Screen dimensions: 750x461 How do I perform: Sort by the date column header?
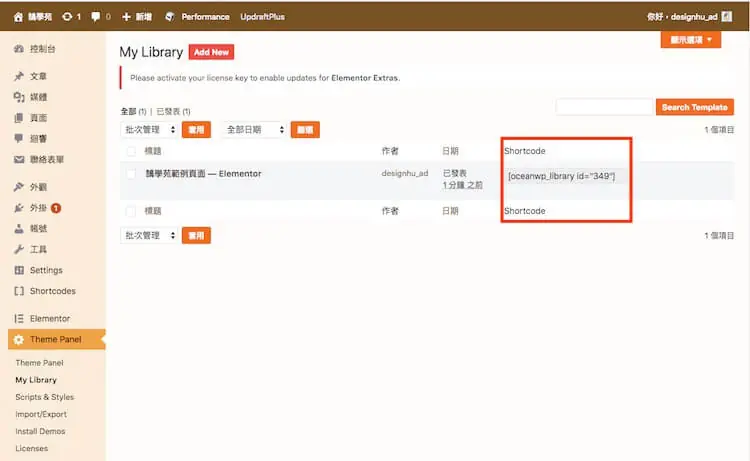pyautogui.click(x=450, y=151)
